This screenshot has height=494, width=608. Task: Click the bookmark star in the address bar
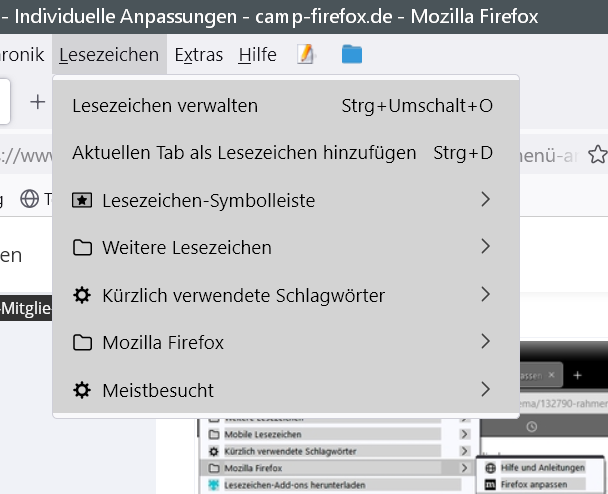(x=597, y=155)
